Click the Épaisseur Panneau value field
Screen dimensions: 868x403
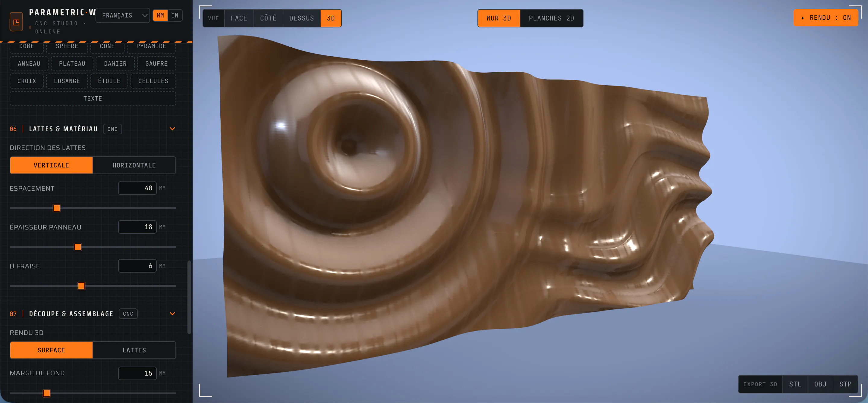pos(137,227)
